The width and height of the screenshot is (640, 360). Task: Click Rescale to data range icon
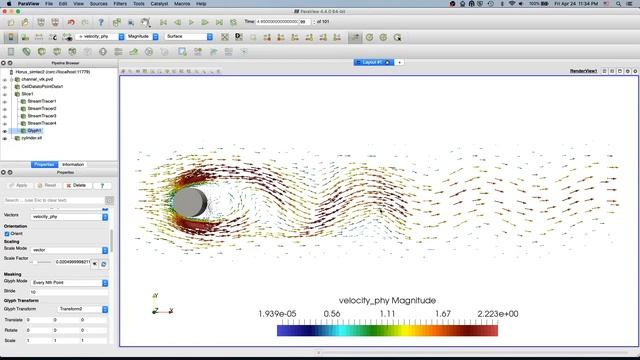tap(39, 38)
